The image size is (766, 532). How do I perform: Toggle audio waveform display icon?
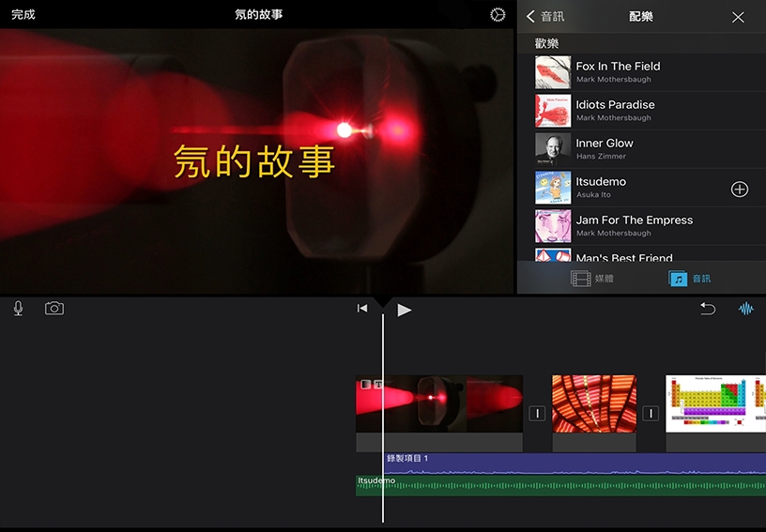point(746,309)
